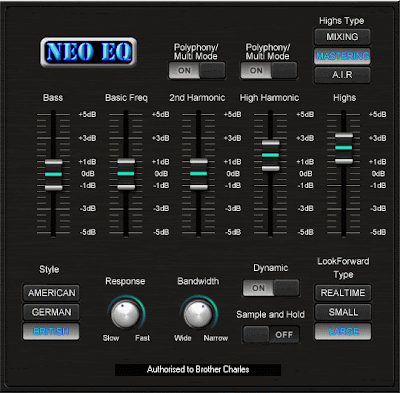400x393 pixels.
Task: Toggle the High Harmonic Polyphony/Multi Mode switch
Action: pyautogui.click(x=269, y=71)
